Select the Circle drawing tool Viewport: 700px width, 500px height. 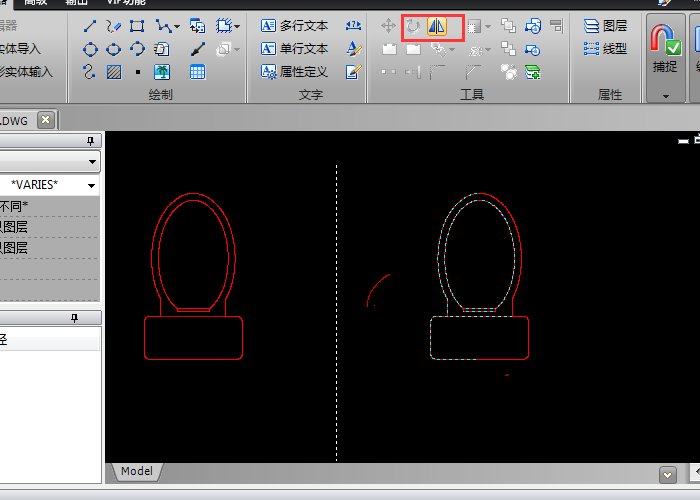(90, 49)
